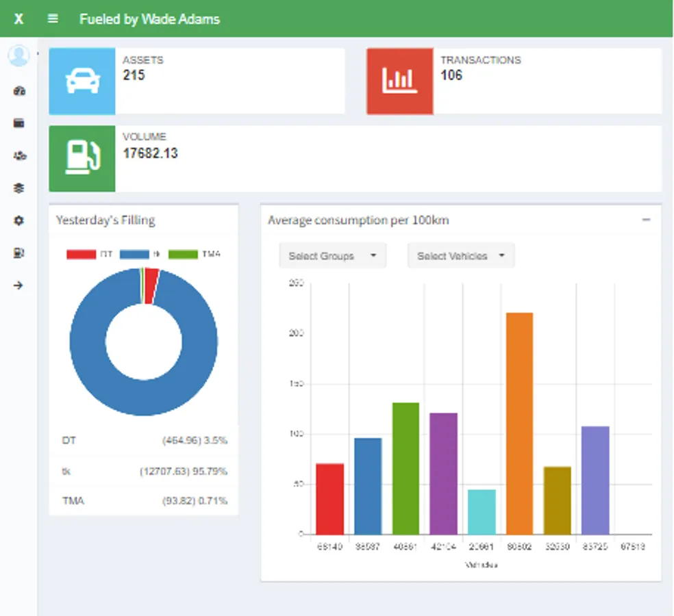
Task: Collapse Average consumption panel with minus
Action: 646,220
